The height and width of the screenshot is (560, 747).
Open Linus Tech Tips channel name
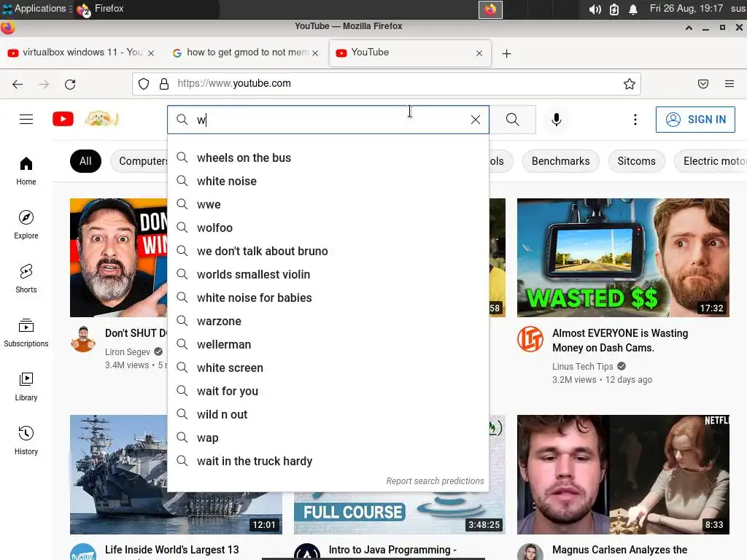pyautogui.click(x=583, y=366)
